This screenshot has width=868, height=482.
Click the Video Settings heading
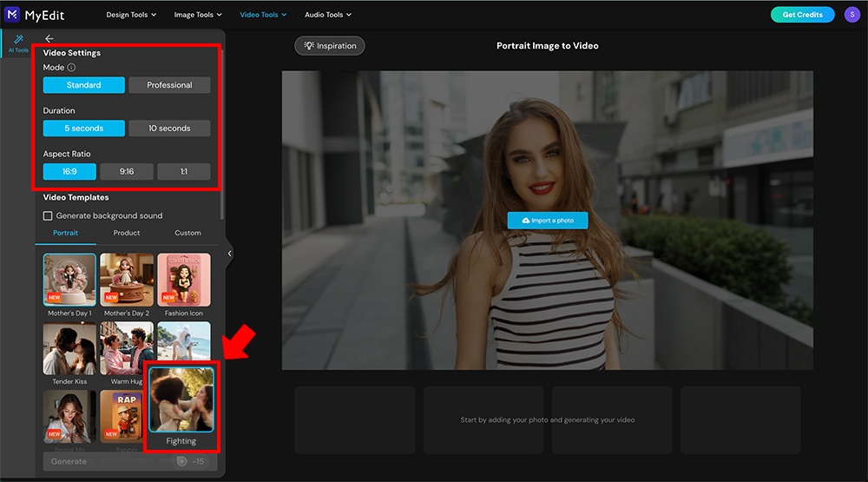click(72, 53)
